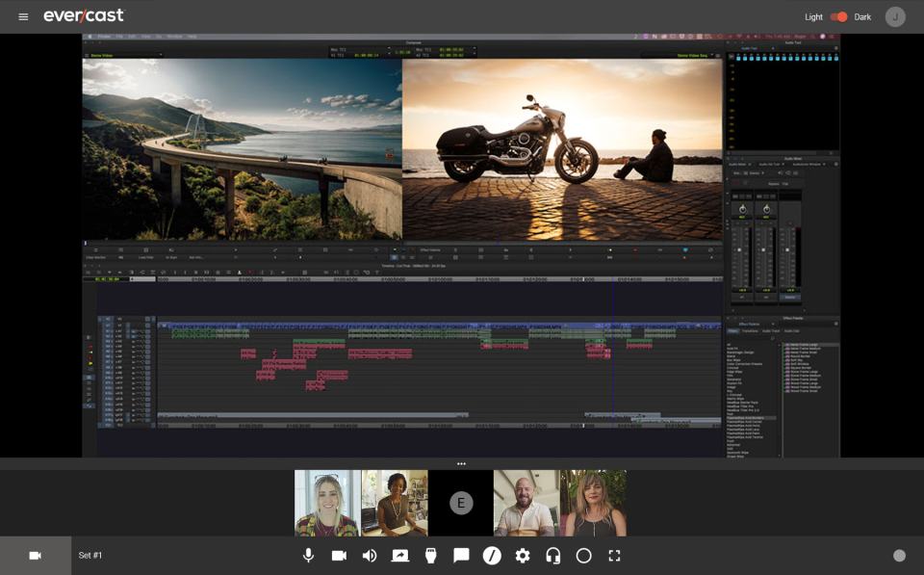
Task: Click the record circle icon in bottom toolbar
Action: 583,556
